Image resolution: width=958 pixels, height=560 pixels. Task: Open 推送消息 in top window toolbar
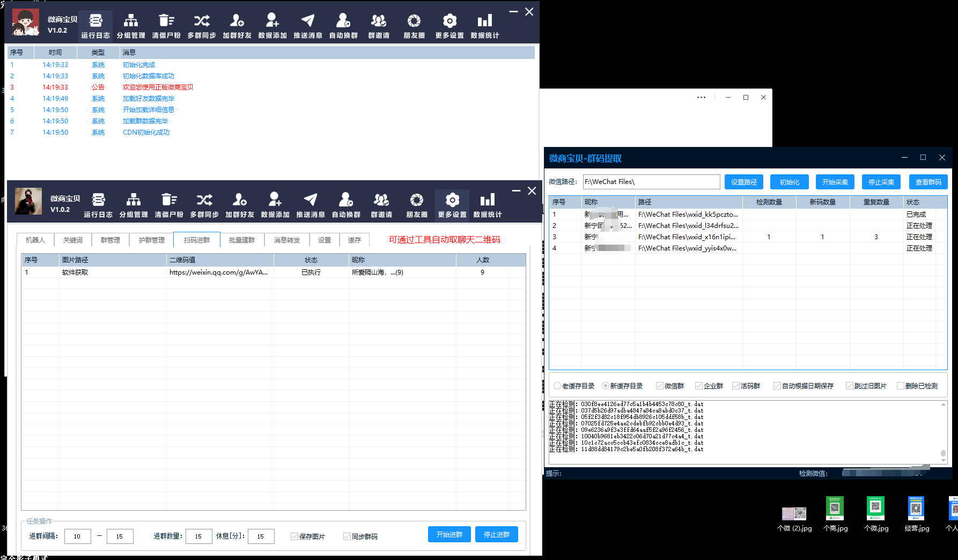click(x=308, y=26)
